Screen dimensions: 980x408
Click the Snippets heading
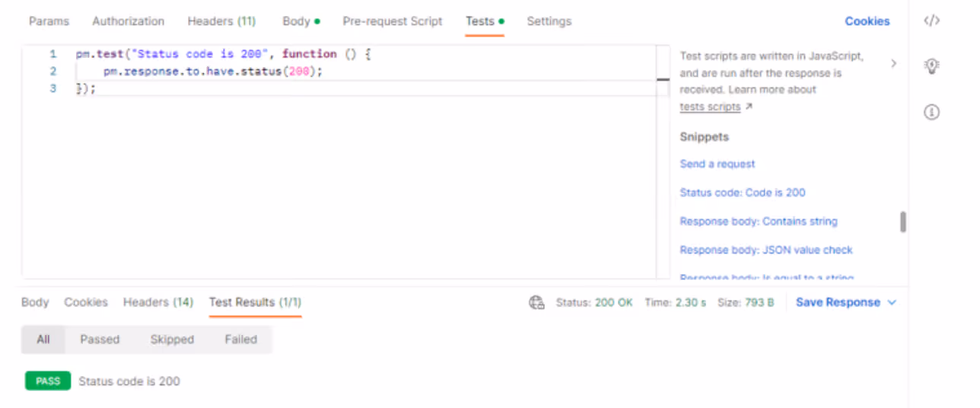(x=704, y=137)
